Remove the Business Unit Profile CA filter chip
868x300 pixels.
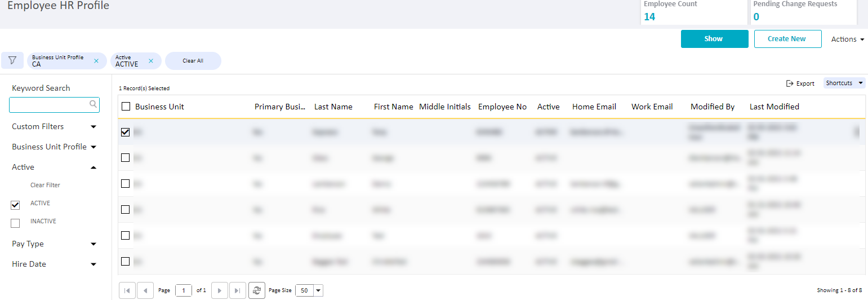[96, 61]
